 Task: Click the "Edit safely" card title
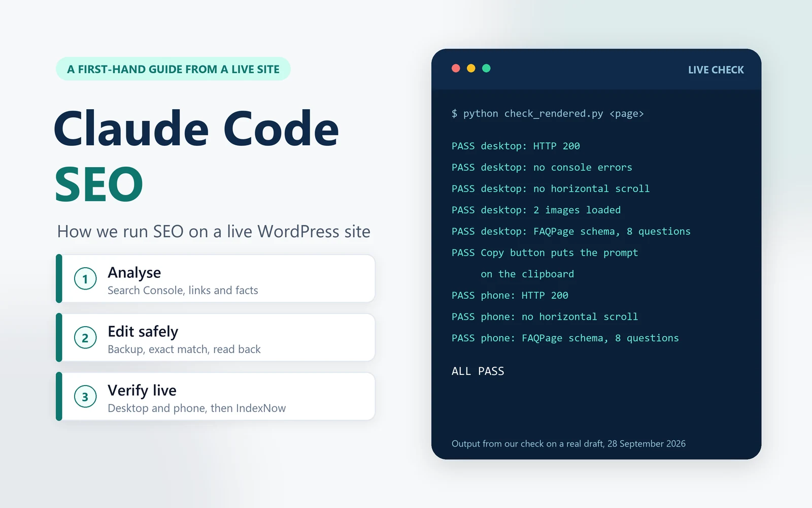point(143,332)
